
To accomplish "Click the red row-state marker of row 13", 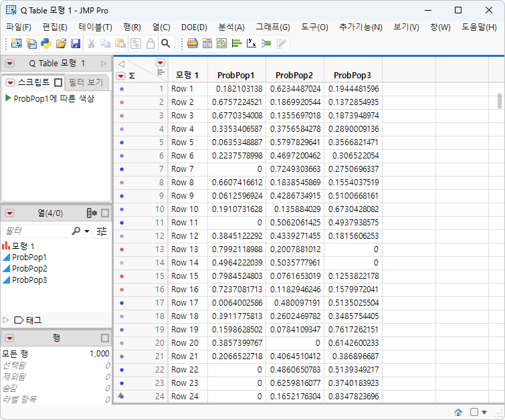I will coord(122,249).
